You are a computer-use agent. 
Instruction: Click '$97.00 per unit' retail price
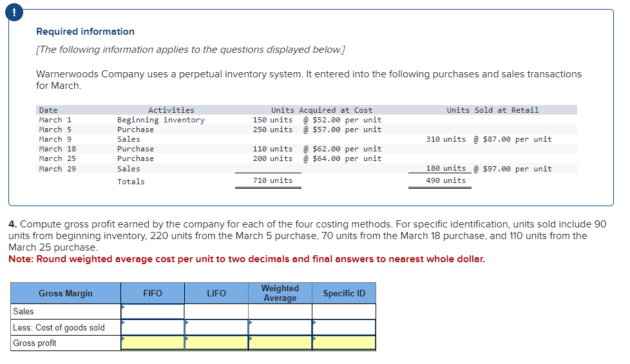click(517, 169)
